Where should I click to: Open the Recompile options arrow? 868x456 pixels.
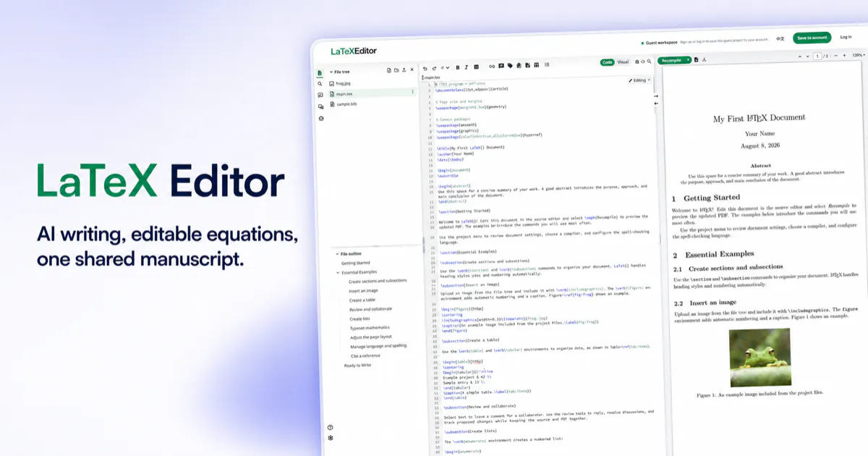pos(688,60)
